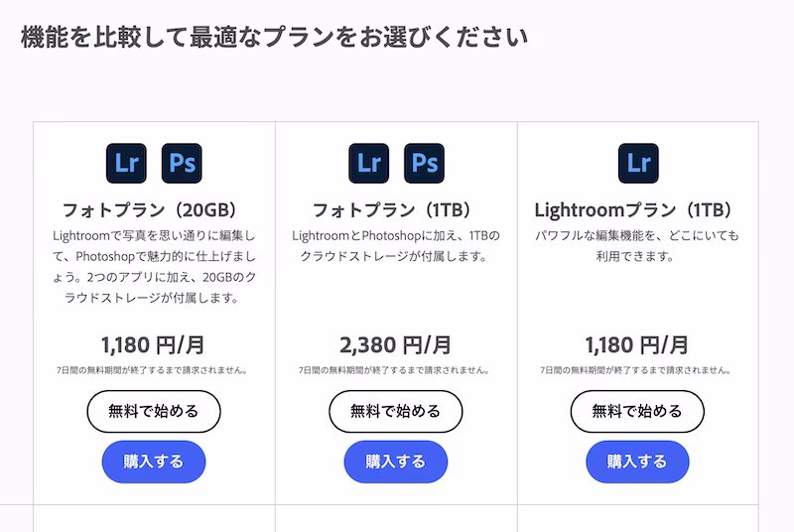Click the 1,180 円/月 price of フォトプラン（20GB）
Image resolution: width=794 pixels, height=532 pixels.
click(x=154, y=345)
